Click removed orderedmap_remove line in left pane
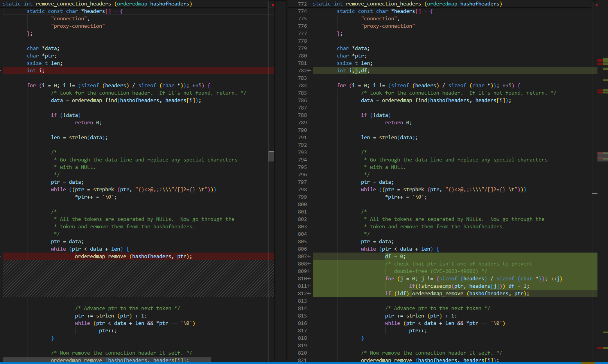 pos(133,256)
